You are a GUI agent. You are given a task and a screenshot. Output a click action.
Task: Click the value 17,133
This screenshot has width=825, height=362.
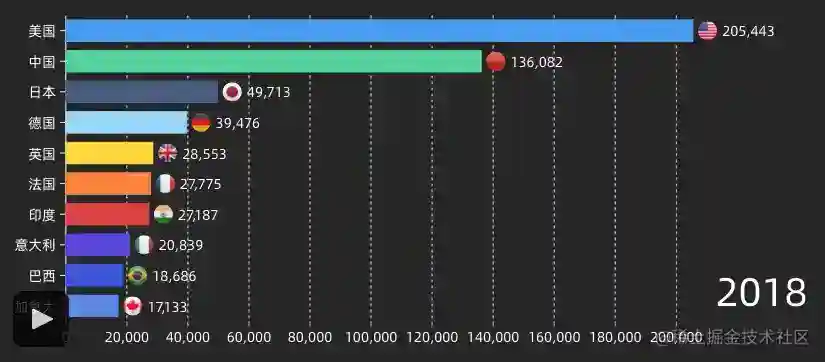[167, 307]
